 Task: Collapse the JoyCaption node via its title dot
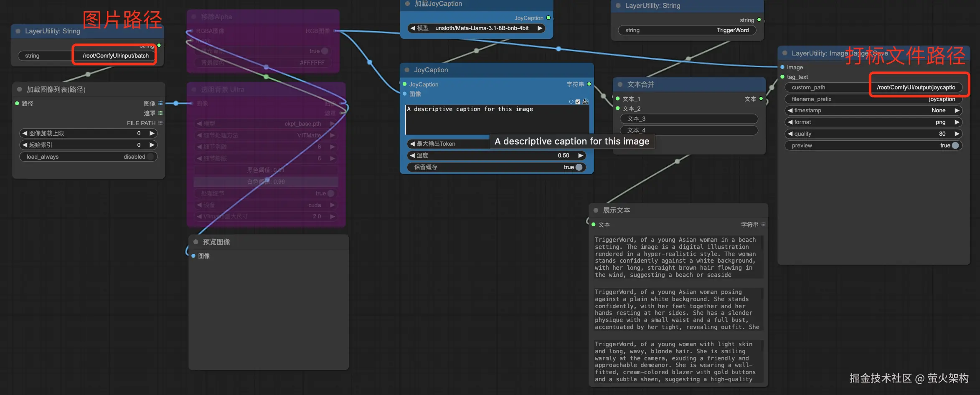[x=407, y=70]
